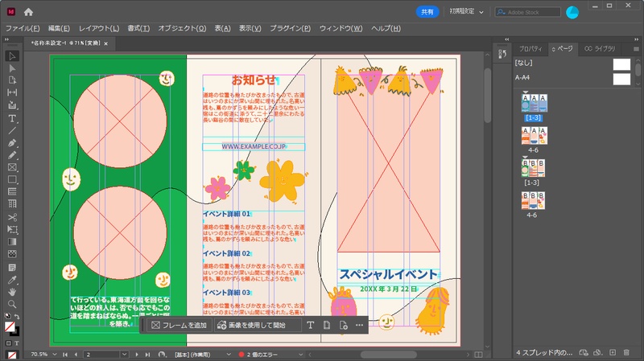
Task: Select the Rectangle tool
Action: (12, 179)
